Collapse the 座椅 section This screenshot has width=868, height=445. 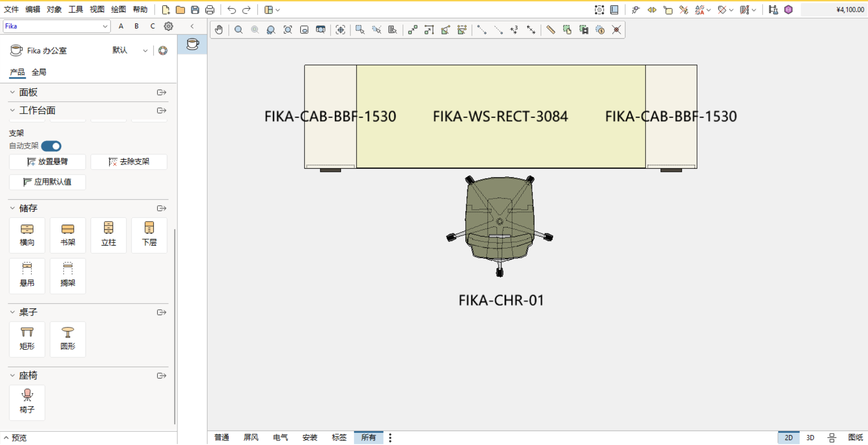pos(13,375)
